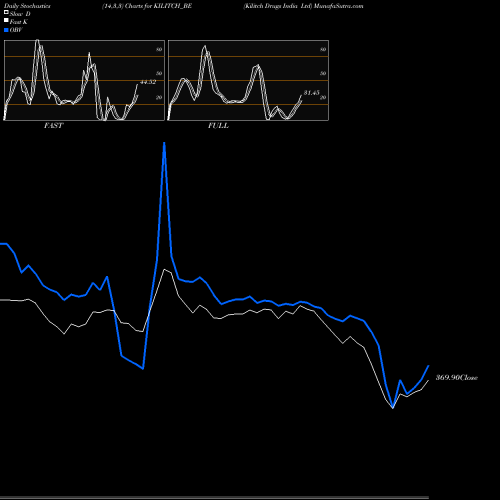Click the tall blue OBV spike peak
The width and height of the screenshot is (500, 500).
(x=164, y=144)
